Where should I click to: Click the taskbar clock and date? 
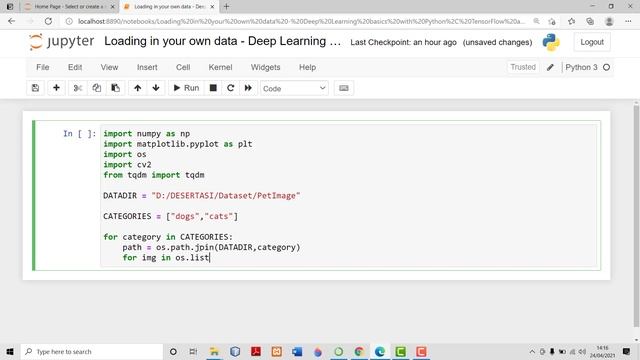602,351
